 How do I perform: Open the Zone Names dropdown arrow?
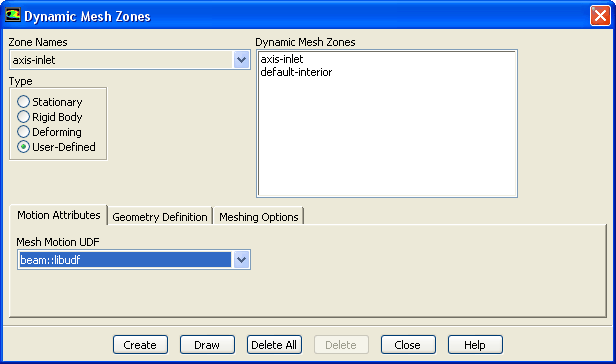coord(241,60)
